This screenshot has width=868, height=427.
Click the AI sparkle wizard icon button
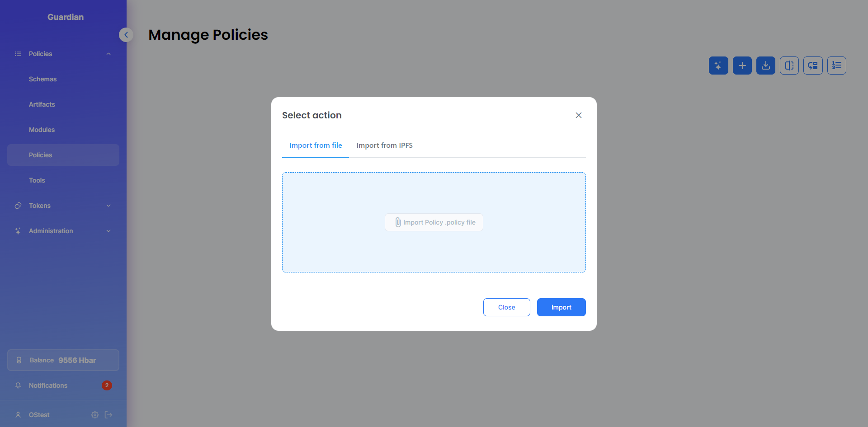tap(718, 66)
